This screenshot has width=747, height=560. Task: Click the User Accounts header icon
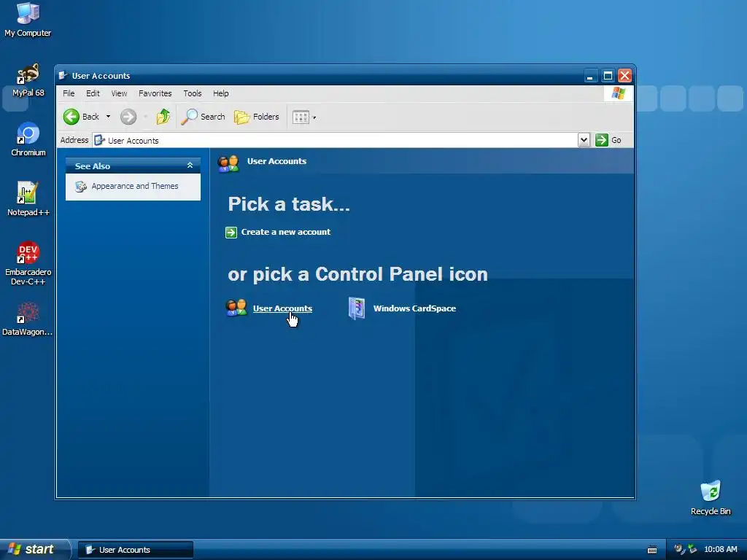228,163
